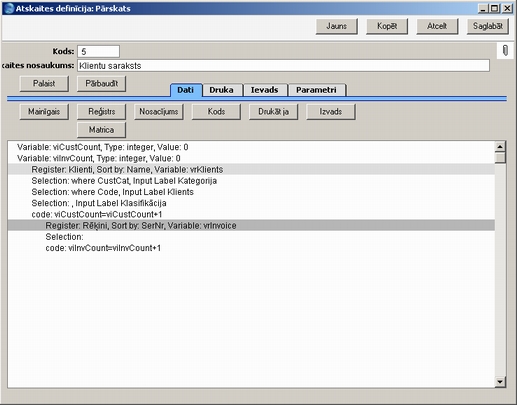
Task: Click the scrollbar down arrow
Action: 500,382
